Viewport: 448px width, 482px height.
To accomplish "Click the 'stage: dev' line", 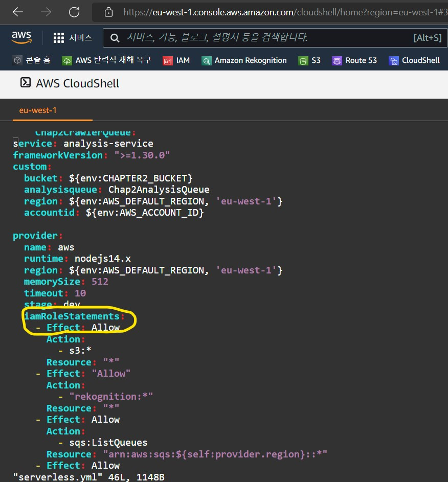I will pyautogui.click(x=52, y=304).
